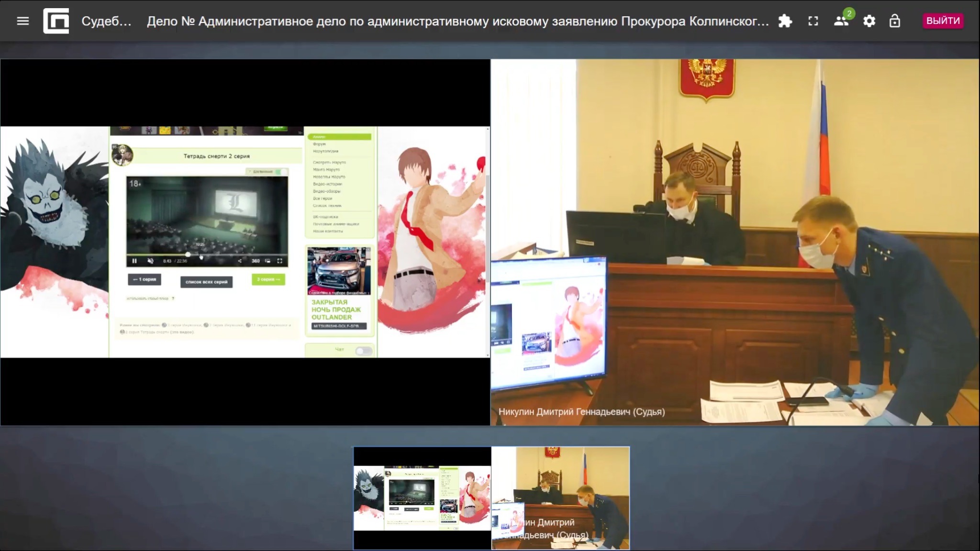
Task: Click the Mitsubishi Outlander ad image
Action: (339, 271)
